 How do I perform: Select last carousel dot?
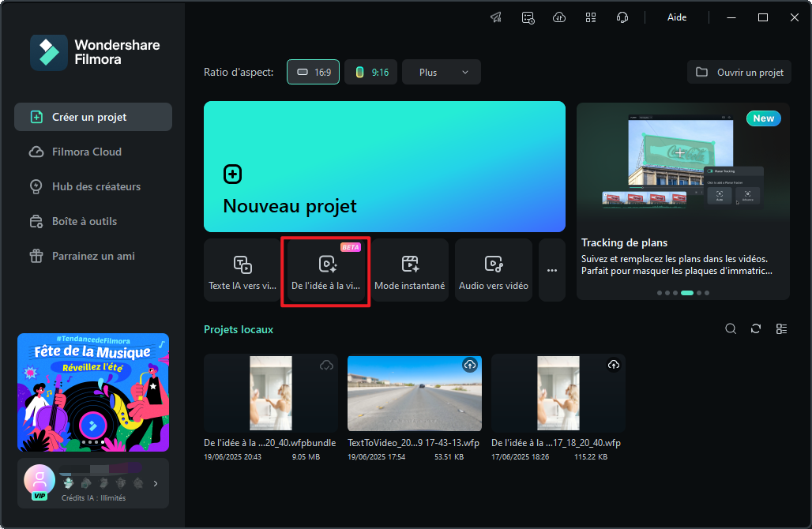(707, 293)
